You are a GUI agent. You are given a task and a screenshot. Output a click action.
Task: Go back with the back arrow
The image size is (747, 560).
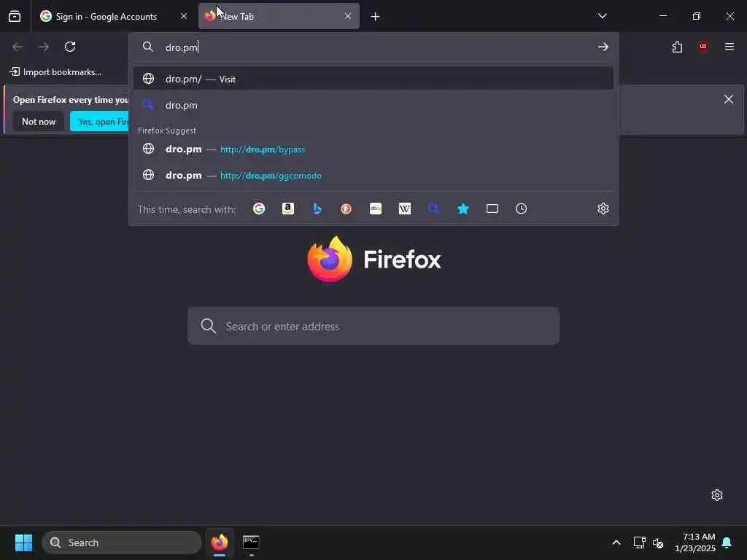coord(18,47)
